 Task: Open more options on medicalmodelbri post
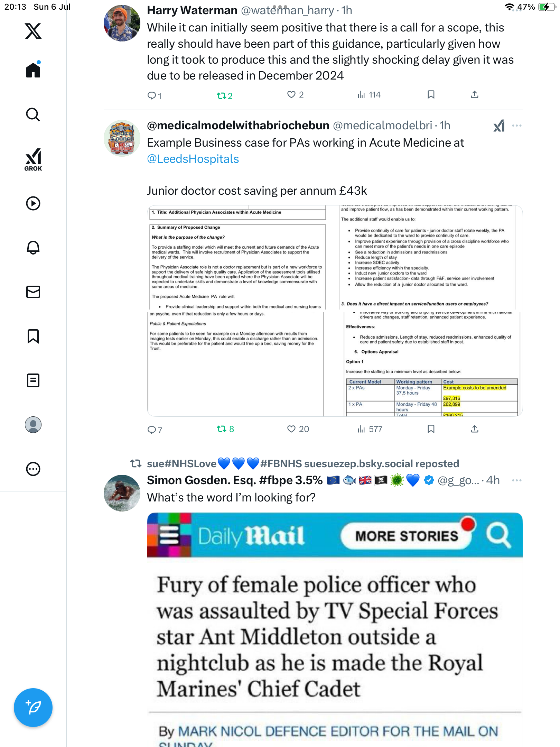point(517,126)
